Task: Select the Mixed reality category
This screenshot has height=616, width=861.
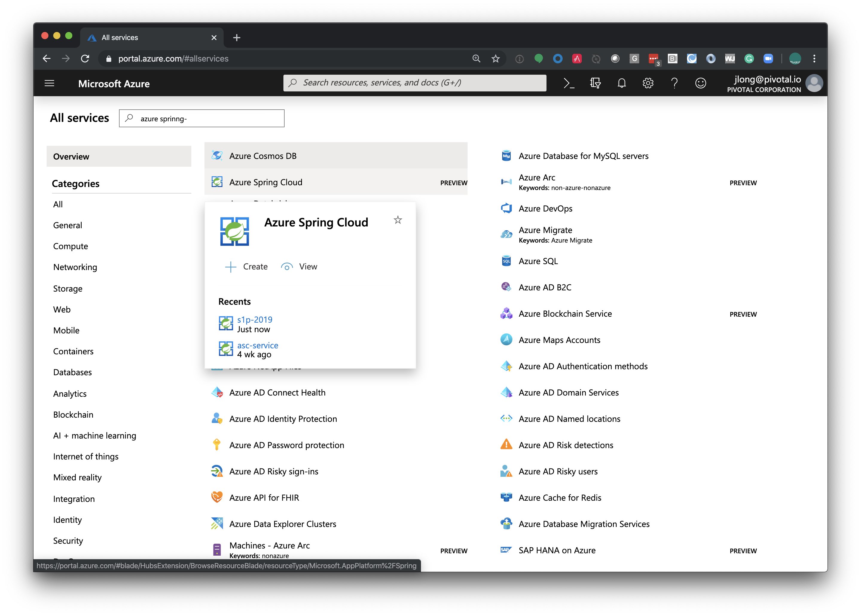Action: coord(77,478)
